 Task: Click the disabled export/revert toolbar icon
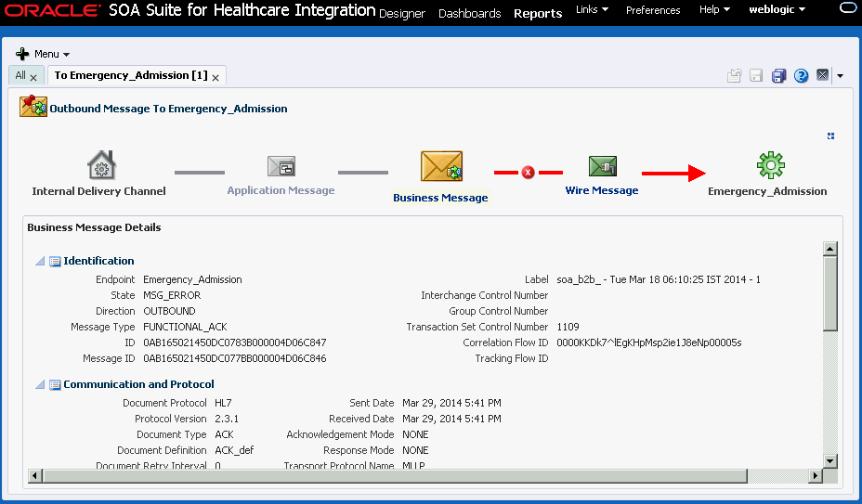(735, 75)
